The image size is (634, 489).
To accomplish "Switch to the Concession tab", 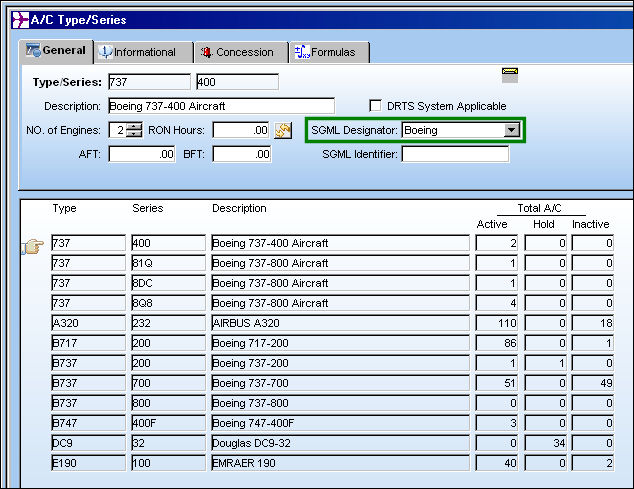I will pos(241,53).
